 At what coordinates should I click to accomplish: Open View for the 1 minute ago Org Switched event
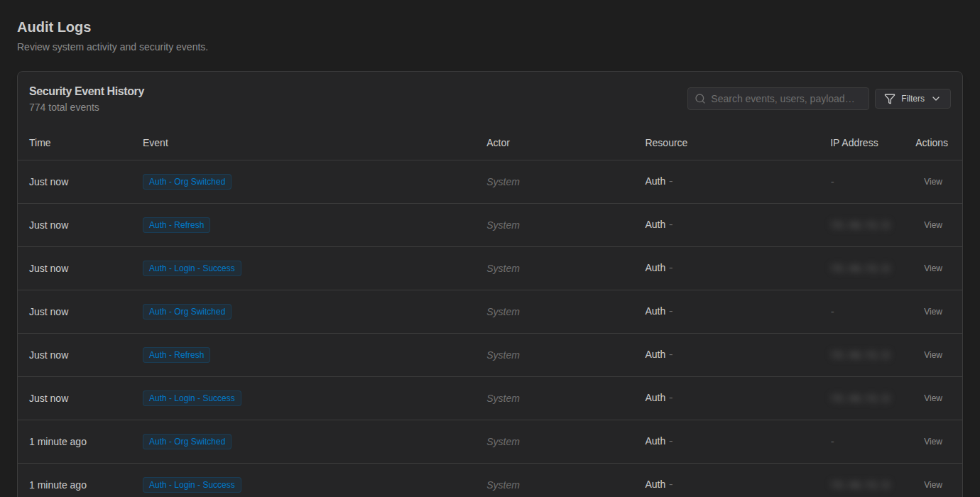coord(933,442)
